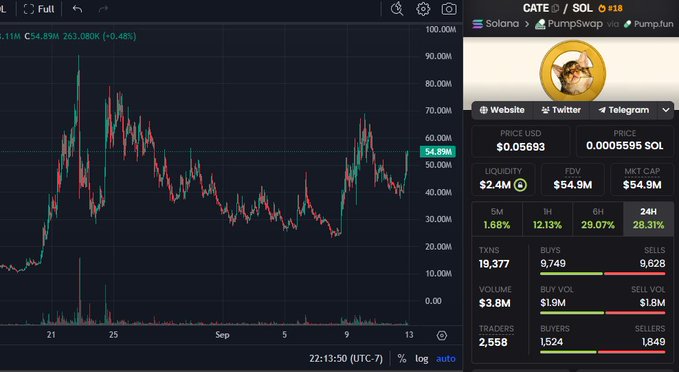Click the 263.080K (+0.48%) change text
Viewport: 679px width, 372px height.
[x=100, y=36]
